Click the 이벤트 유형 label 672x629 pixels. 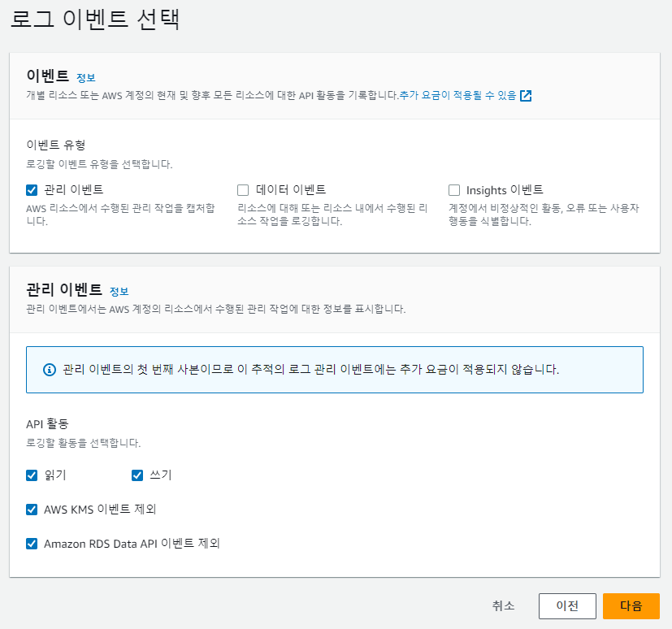tap(56, 145)
